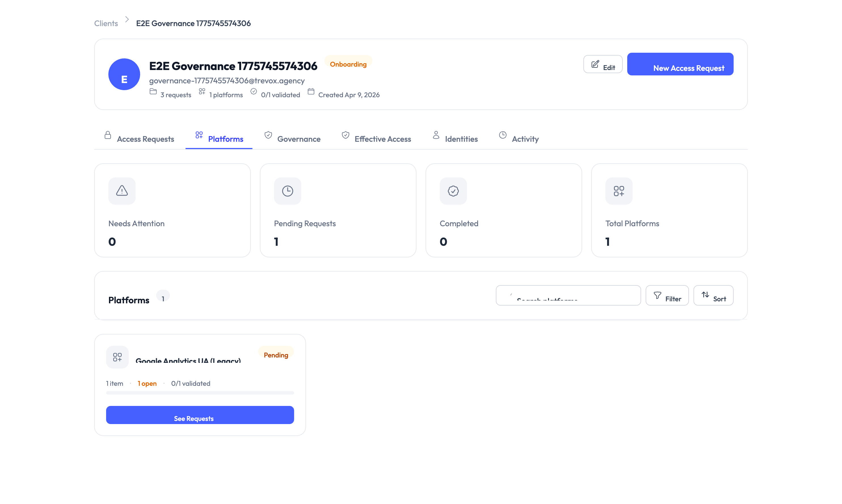Select the Identities tab
This screenshot has width=842, height=504.
click(461, 139)
